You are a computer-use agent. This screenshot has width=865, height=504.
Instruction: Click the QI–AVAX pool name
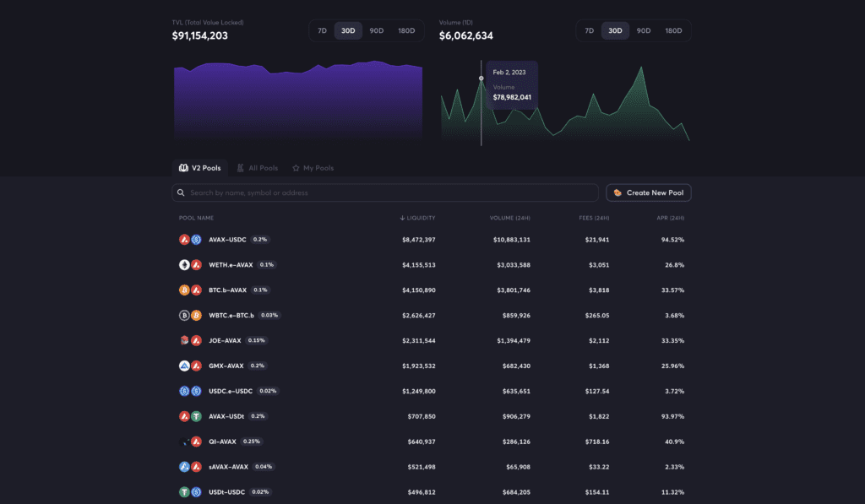click(x=222, y=442)
